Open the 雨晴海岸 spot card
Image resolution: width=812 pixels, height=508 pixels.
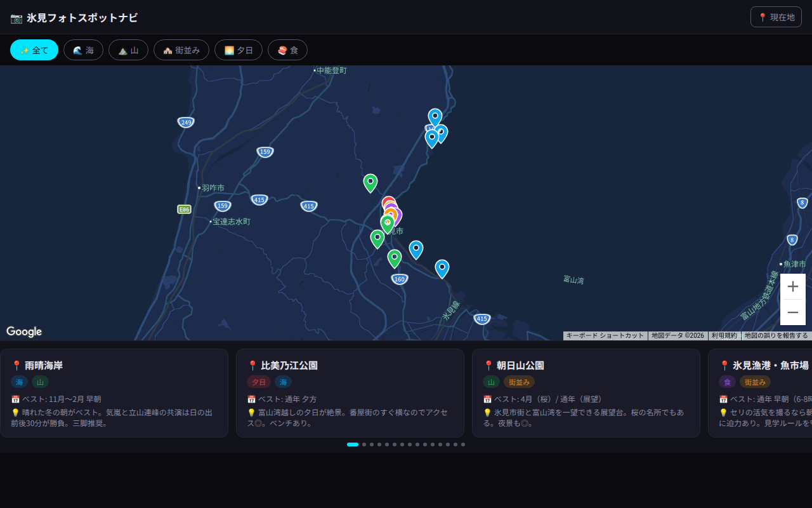[114, 393]
